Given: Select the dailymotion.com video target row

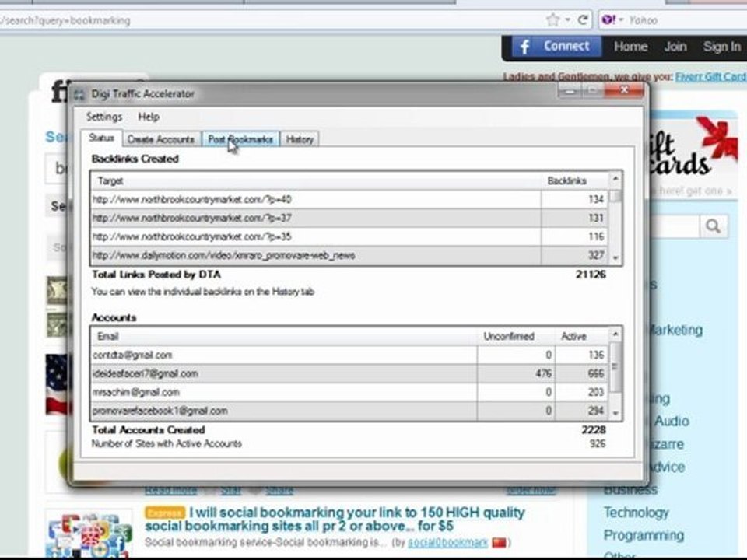Looking at the screenshot, I should click(349, 255).
